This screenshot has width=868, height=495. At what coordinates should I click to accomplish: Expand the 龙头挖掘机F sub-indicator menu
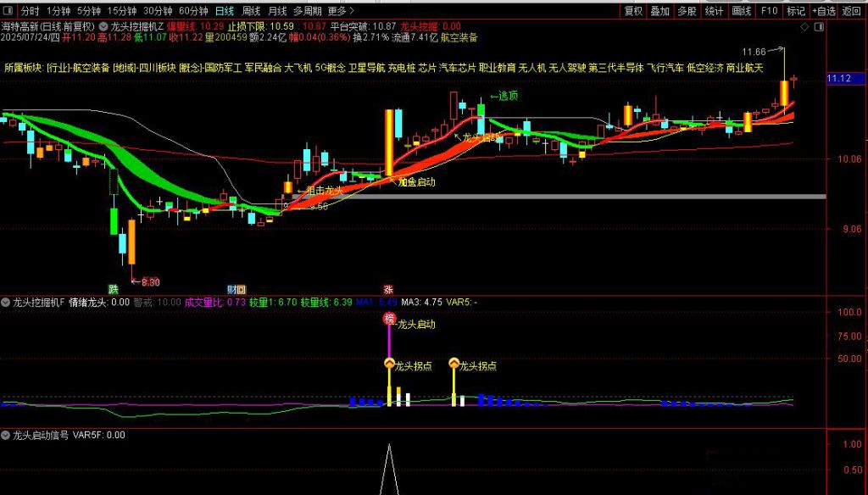(7, 301)
